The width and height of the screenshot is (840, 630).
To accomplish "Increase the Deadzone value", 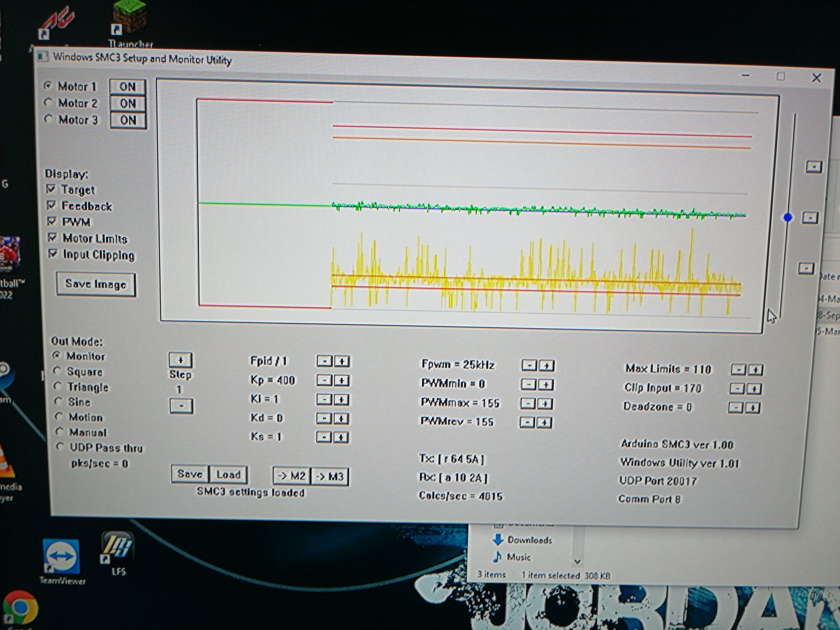I will pyautogui.click(x=753, y=407).
